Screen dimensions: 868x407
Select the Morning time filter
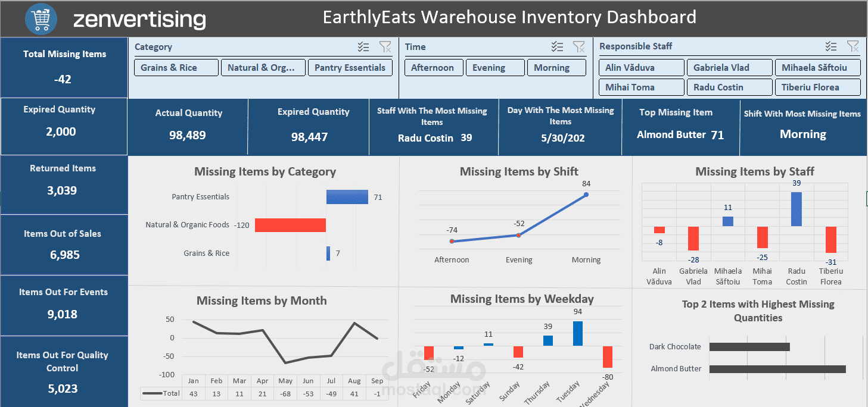(x=556, y=68)
